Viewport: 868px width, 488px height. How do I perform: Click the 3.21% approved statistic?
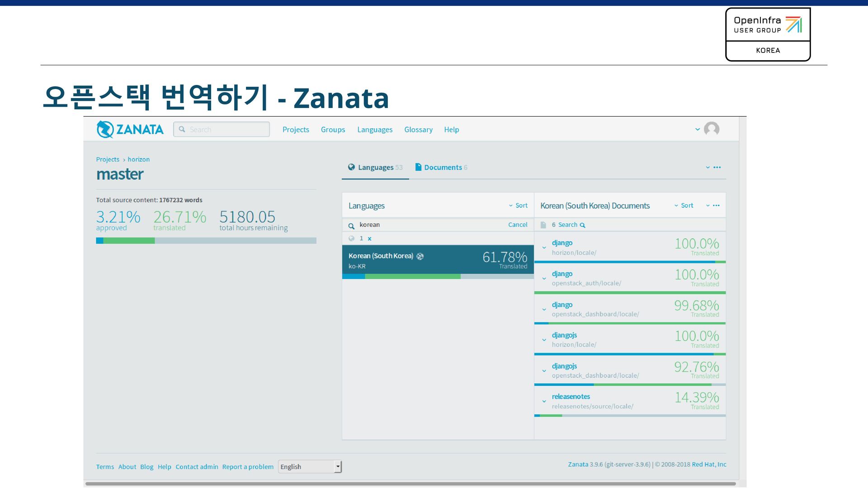118,220
